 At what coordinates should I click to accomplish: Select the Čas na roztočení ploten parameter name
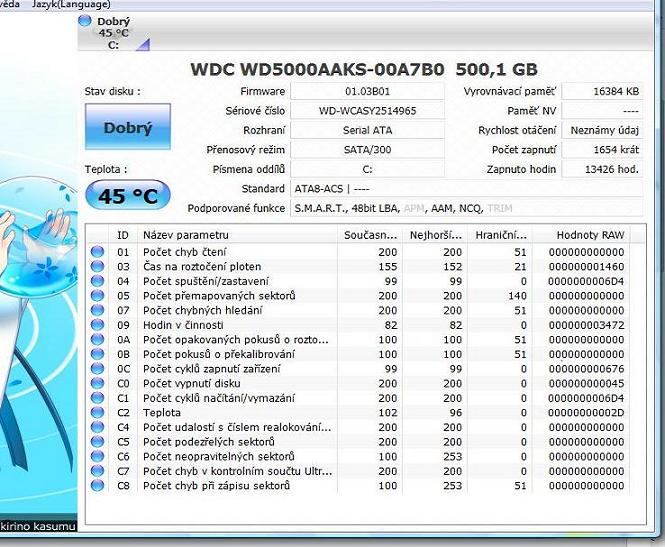point(202,267)
